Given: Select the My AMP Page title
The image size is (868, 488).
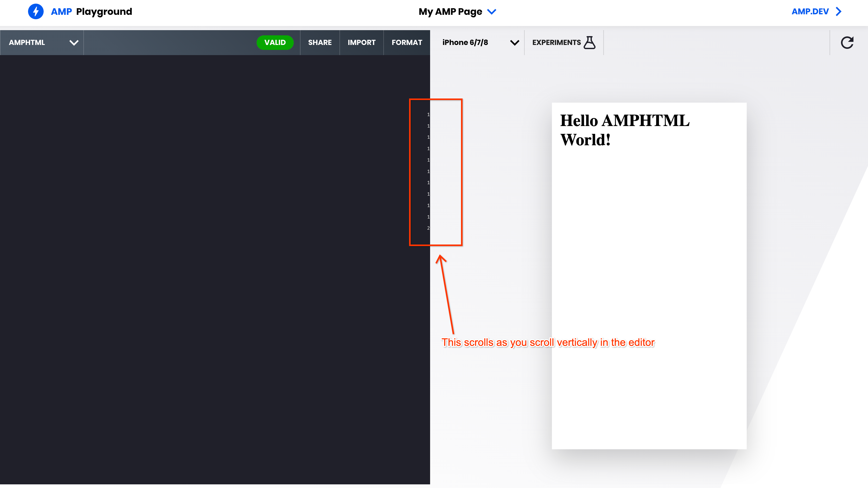Looking at the screenshot, I should tap(450, 12).
